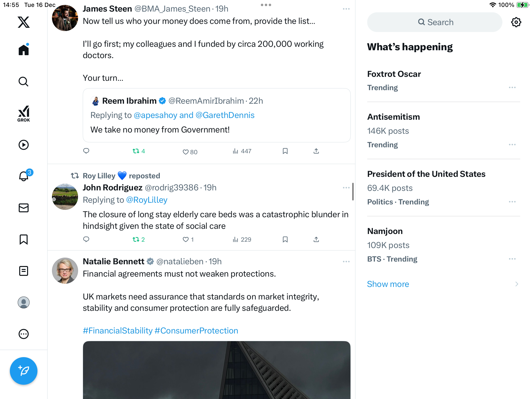This screenshot has height=399, width=532.
Task: Like James Steen's post
Action: pyautogui.click(x=186, y=152)
